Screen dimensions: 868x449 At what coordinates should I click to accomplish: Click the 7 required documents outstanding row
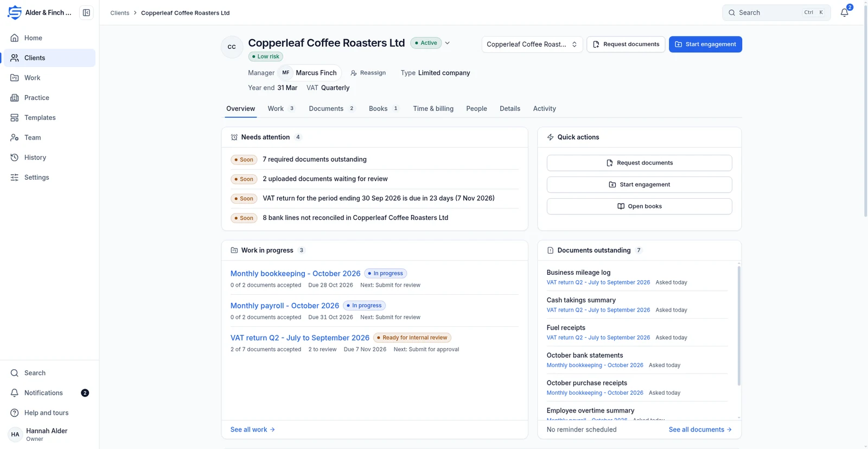pyautogui.click(x=374, y=160)
